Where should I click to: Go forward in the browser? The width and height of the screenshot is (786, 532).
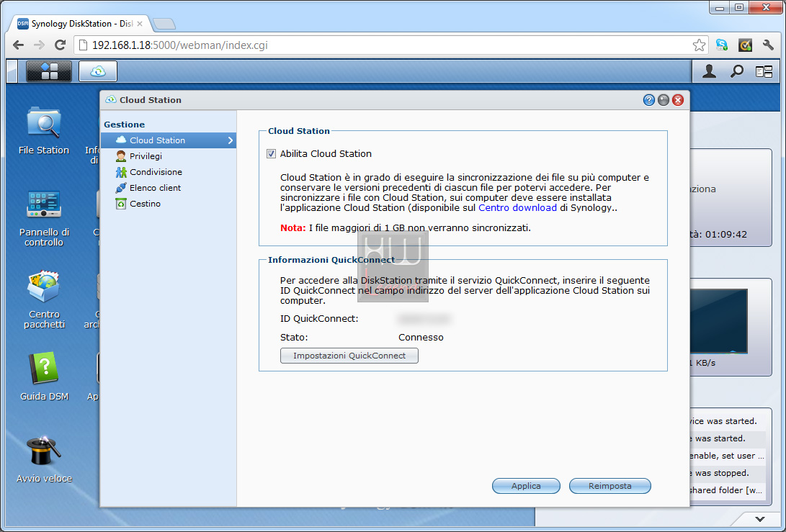point(39,45)
